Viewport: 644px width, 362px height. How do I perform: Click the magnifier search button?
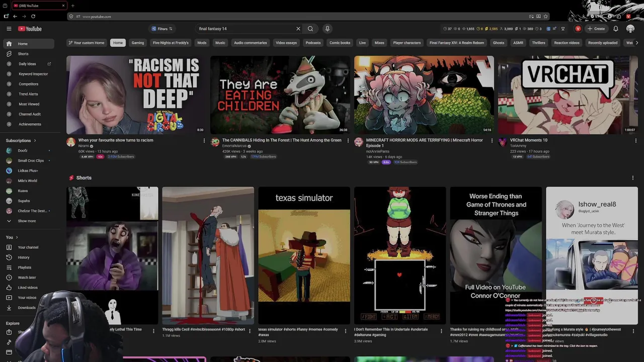310,29
